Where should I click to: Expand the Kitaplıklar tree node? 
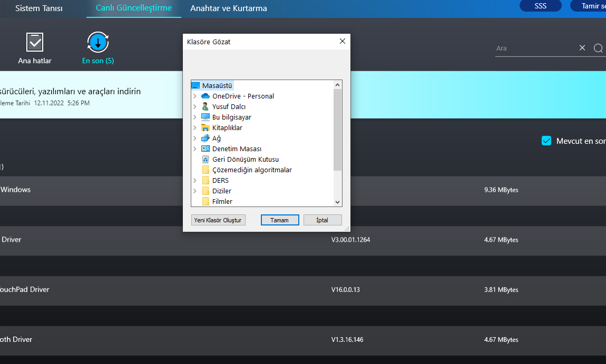pyautogui.click(x=195, y=127)
